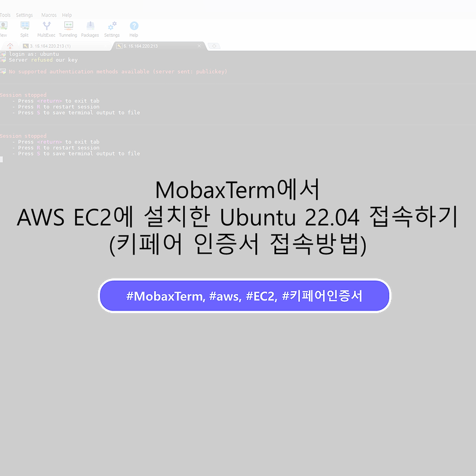Open the Tunneling tool
Image resolution: width=476 pixels, height=476 pixels.
[x=68, y=27]
